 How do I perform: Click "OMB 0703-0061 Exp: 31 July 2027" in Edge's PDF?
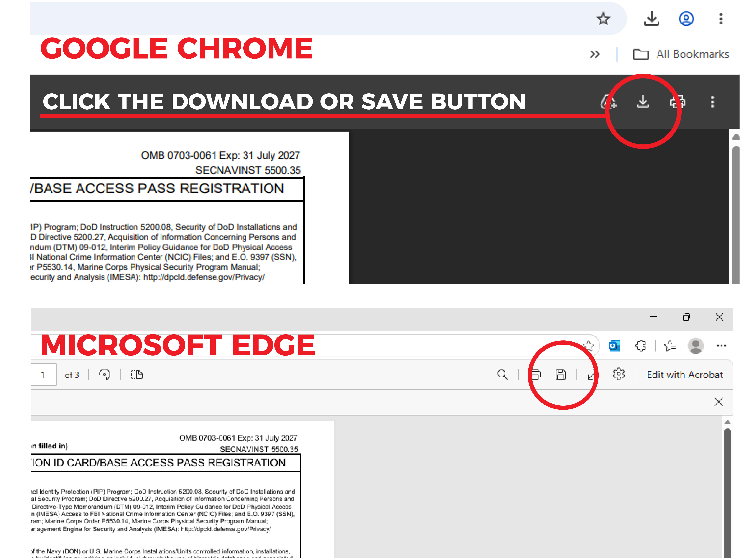(x=238, y=438)
